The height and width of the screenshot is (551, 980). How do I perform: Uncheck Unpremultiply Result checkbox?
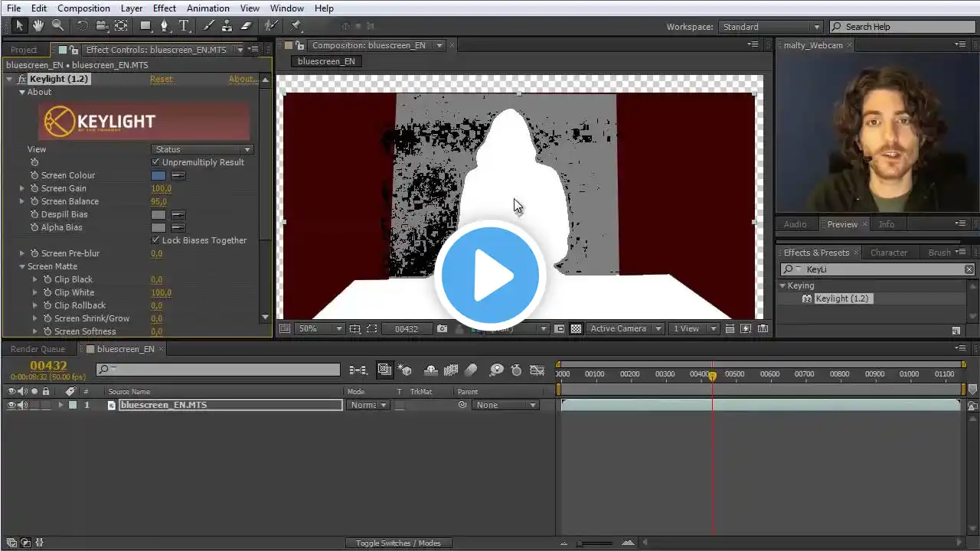[x=156, y=162]
